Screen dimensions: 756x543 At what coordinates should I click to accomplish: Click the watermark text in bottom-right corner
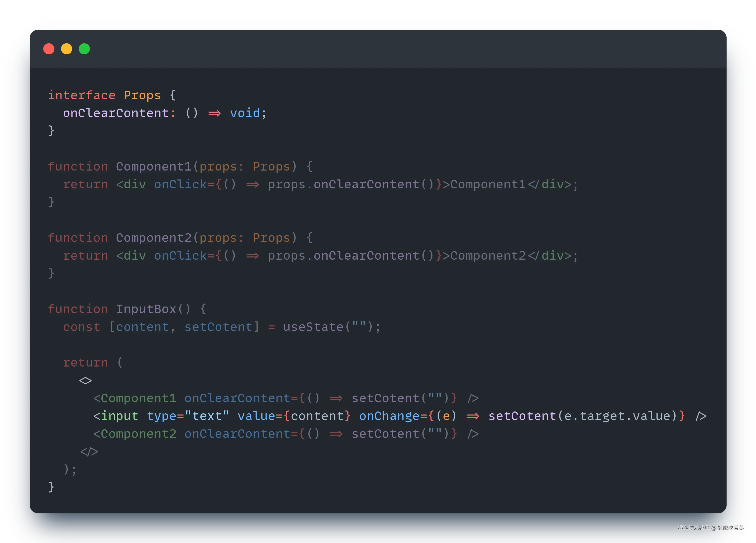click(710, 528)
